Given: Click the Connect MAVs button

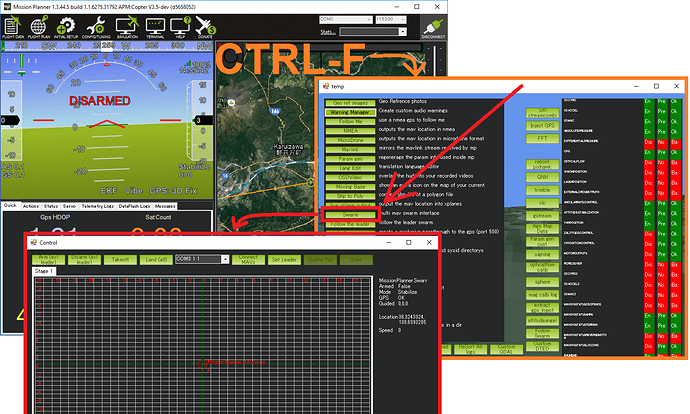Looking at the screenshot, I should (248, 260).
